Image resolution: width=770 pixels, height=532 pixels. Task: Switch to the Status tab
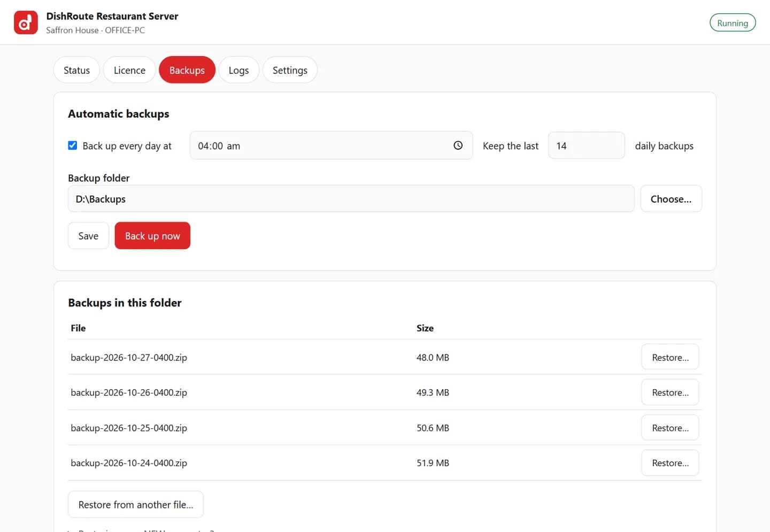point(76,70)
